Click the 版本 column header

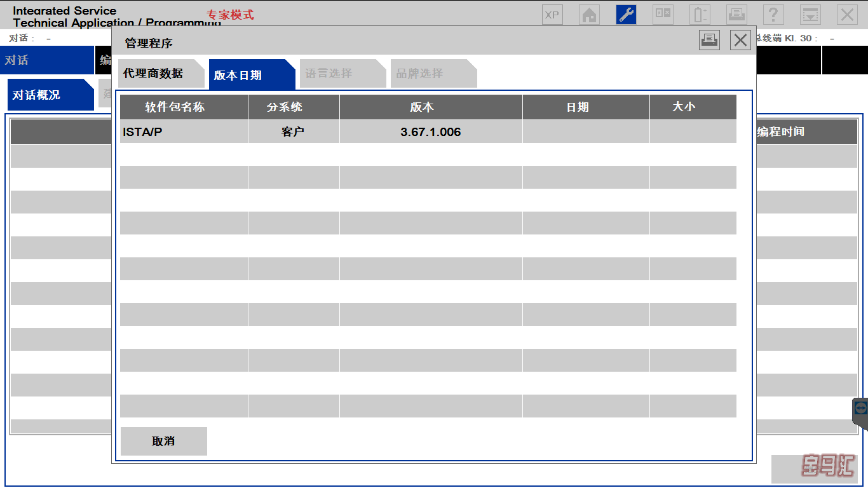point(431,107)
